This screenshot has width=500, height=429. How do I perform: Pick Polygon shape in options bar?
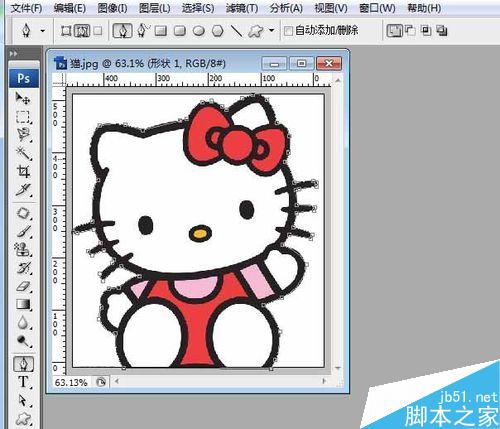(218, 31)
